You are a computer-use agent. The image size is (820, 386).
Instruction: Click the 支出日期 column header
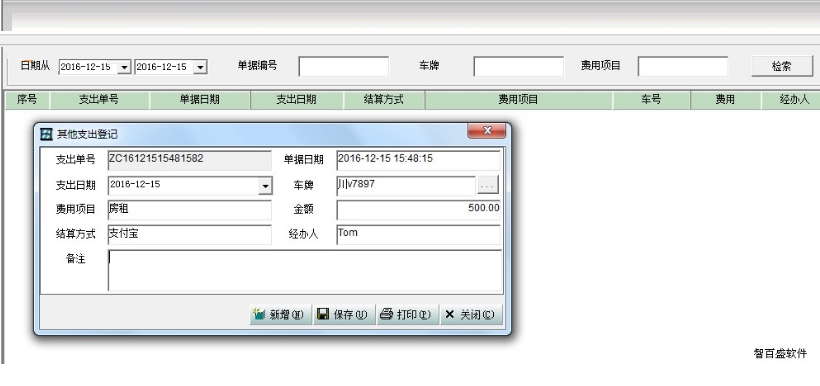point(297,100)
